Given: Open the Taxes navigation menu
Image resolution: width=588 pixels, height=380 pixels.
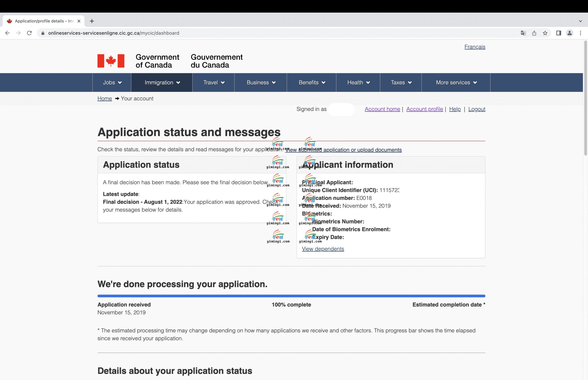Looking at the screenshot, I should (401, 83).
